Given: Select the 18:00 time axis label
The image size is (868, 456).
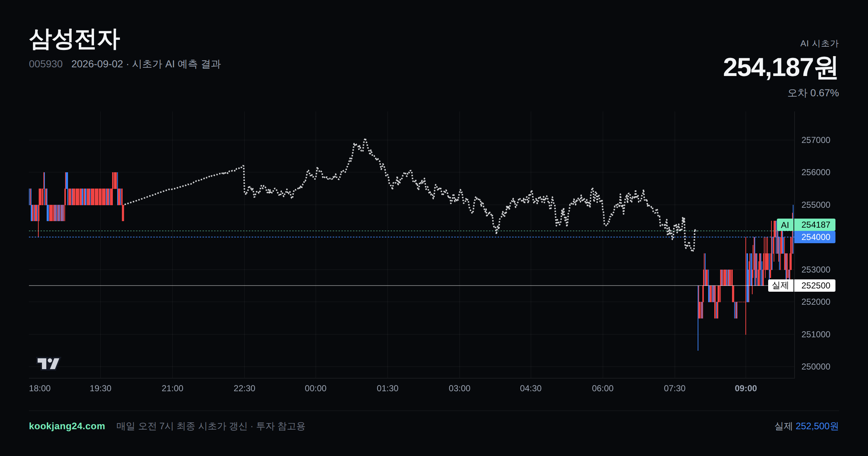Looking at the screenshot, I should tap(40, 388).
